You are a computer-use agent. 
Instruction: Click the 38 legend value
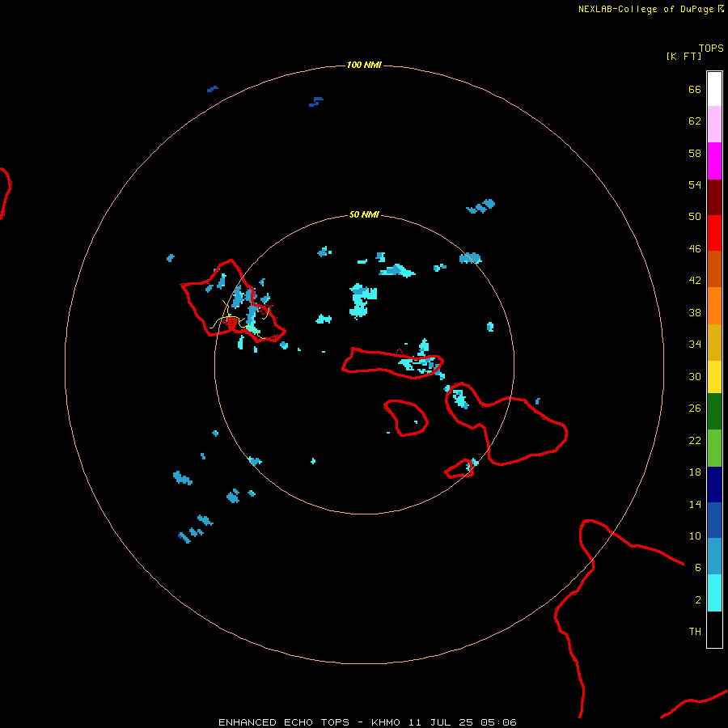click(x=695, y=313)
